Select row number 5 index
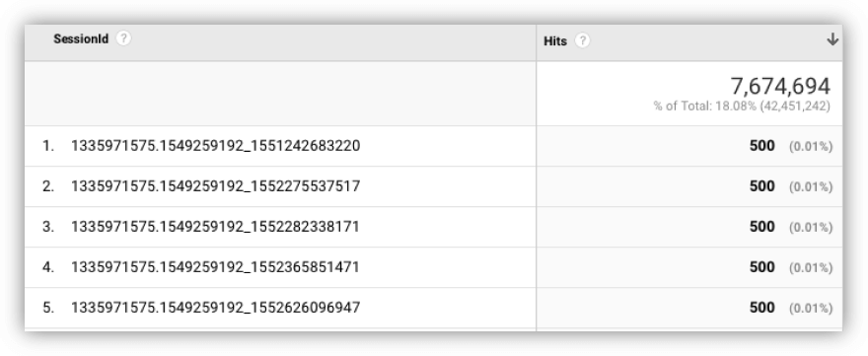 48,308
